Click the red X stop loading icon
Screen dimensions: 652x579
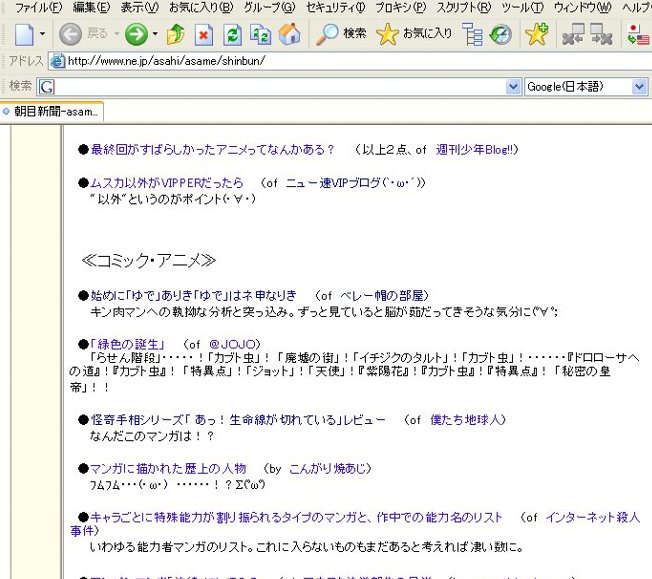click(203, 35)
